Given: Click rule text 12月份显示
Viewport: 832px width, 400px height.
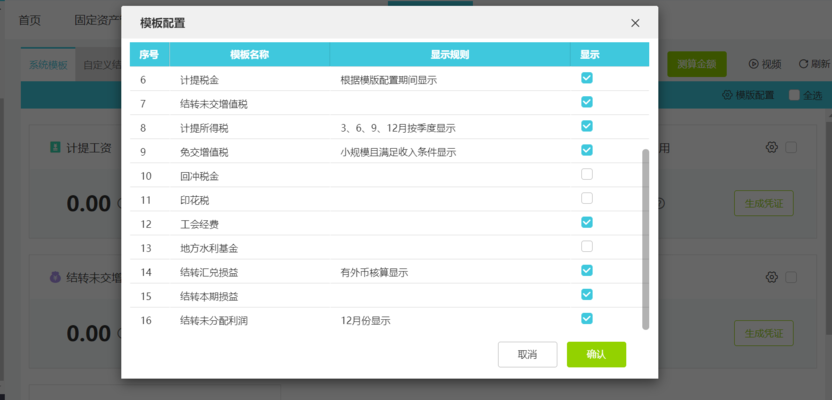Looking at the screenshot, I should (x=366, y=321).
